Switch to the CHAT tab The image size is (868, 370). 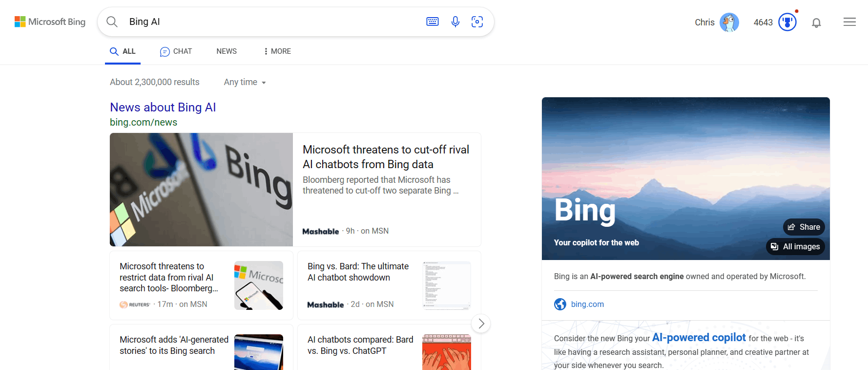click(176, 51)
